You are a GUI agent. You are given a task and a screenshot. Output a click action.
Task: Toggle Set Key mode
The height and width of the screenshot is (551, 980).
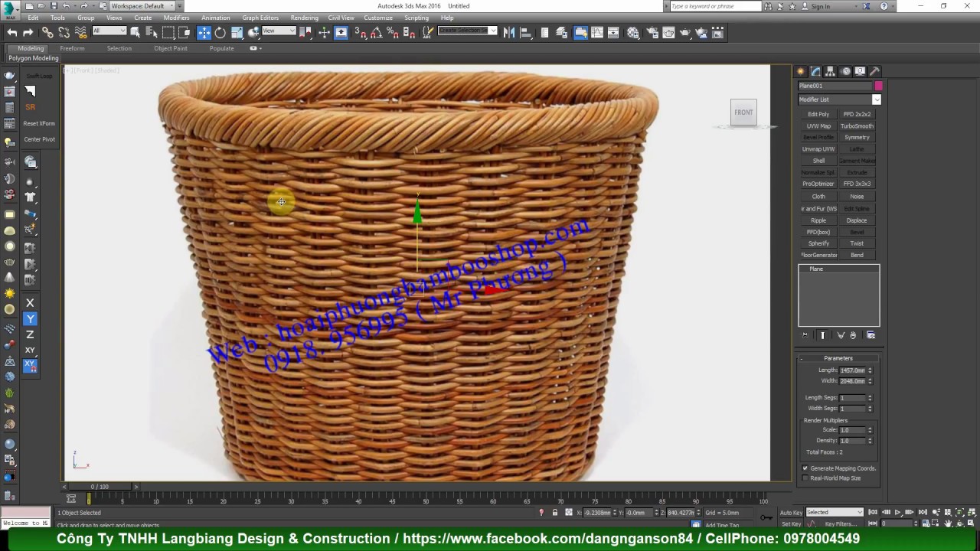point(791,524)
